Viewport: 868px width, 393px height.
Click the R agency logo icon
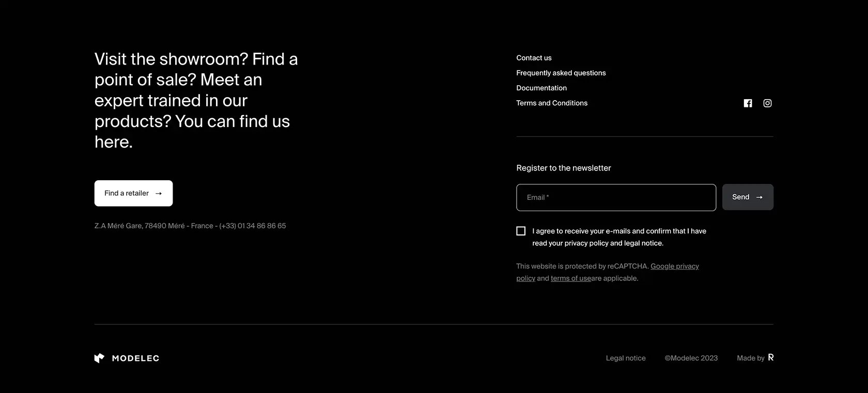[770, 357]
